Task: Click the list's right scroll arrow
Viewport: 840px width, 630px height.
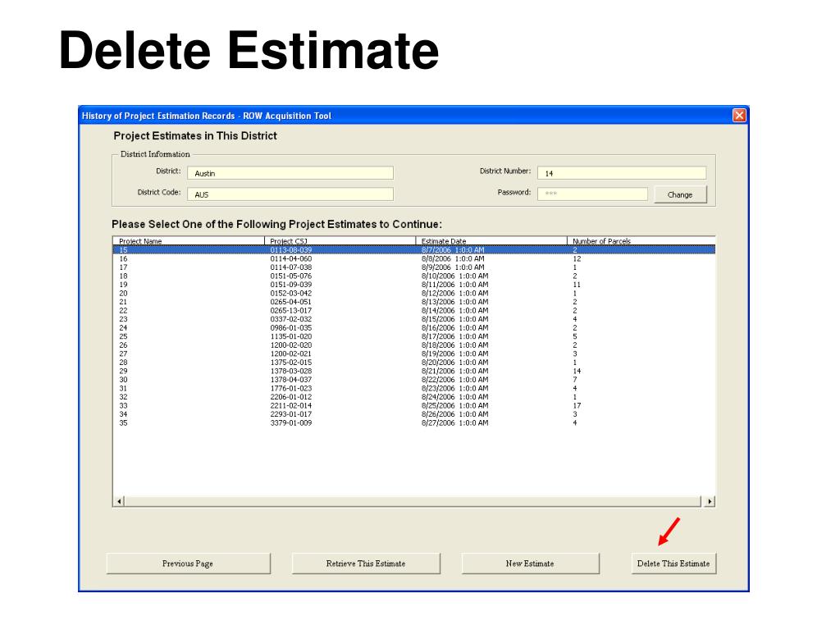Action: (x=710, y=501)
